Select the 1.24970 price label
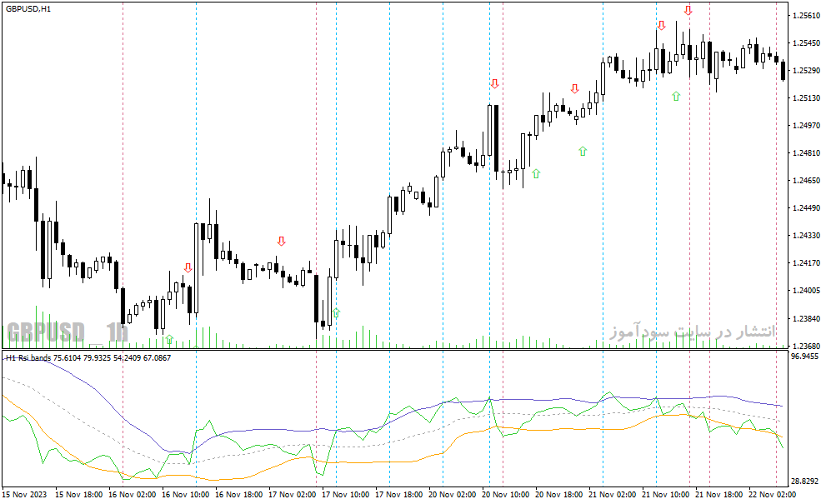Screen dimensions: 826x504 (x=807, y=125)
